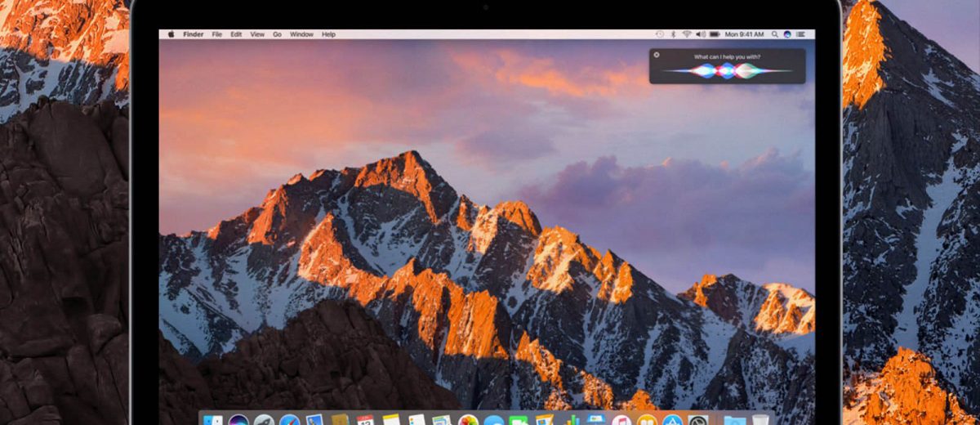Open Photos pinwheel icon in Dock

467,419
